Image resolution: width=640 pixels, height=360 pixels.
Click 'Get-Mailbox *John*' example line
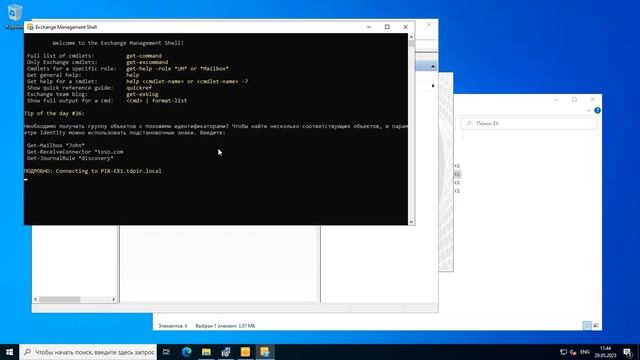click(x=56, y=145)
